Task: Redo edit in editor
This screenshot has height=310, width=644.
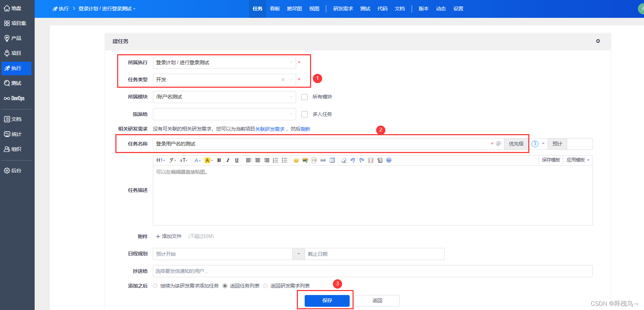Action: [x=361, y=160]
